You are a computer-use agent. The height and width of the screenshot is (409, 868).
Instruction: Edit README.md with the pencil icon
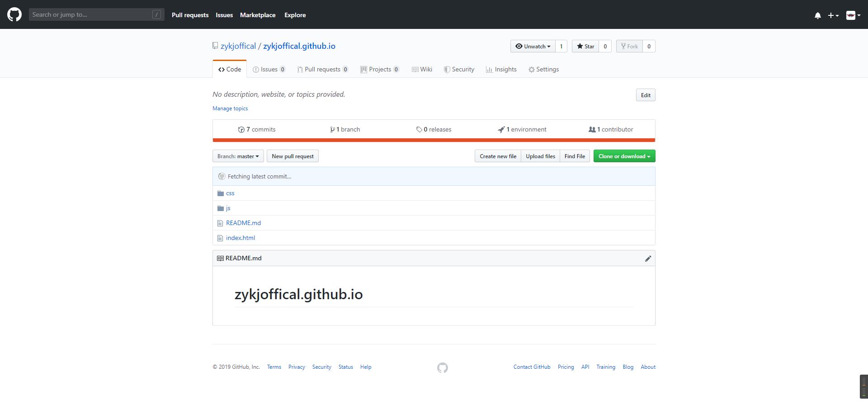(648, 259)
